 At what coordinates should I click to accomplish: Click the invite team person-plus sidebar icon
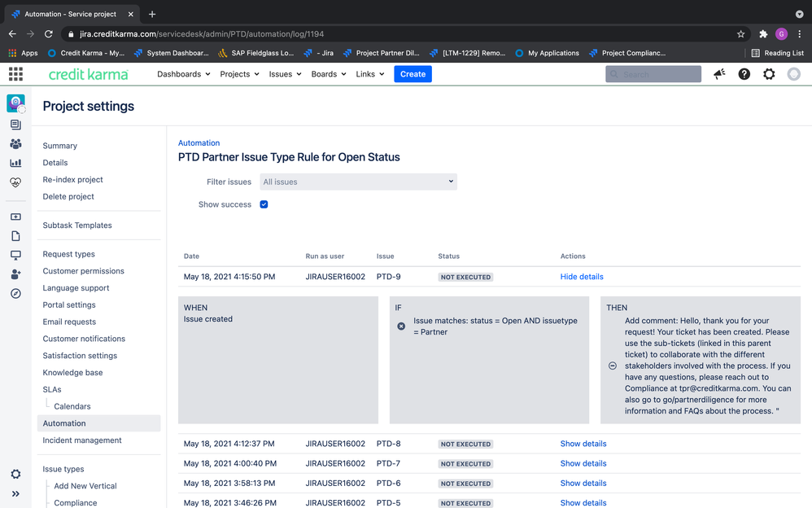coord(15,274)
